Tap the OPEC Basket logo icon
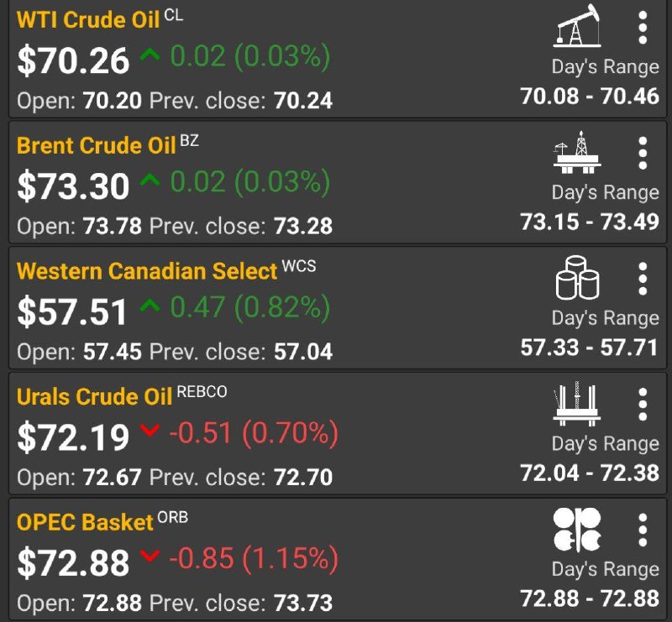672x622 pixels. click(577, 529)
